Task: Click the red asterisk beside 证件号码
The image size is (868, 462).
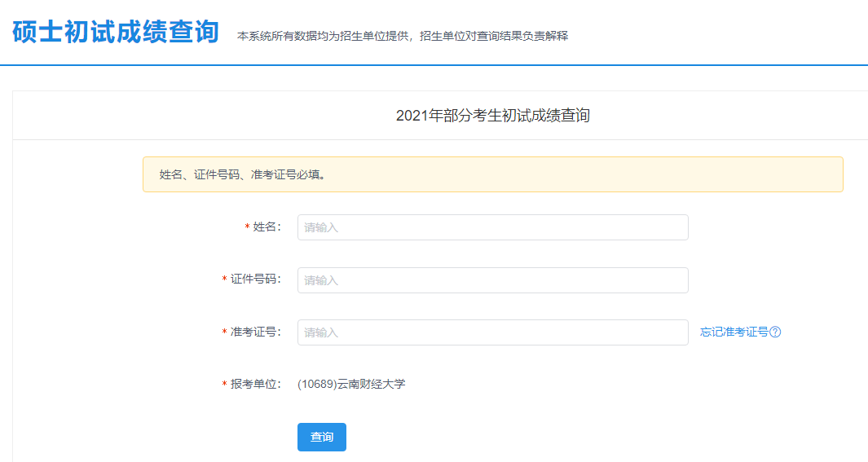Action: (x=225, y=280)
